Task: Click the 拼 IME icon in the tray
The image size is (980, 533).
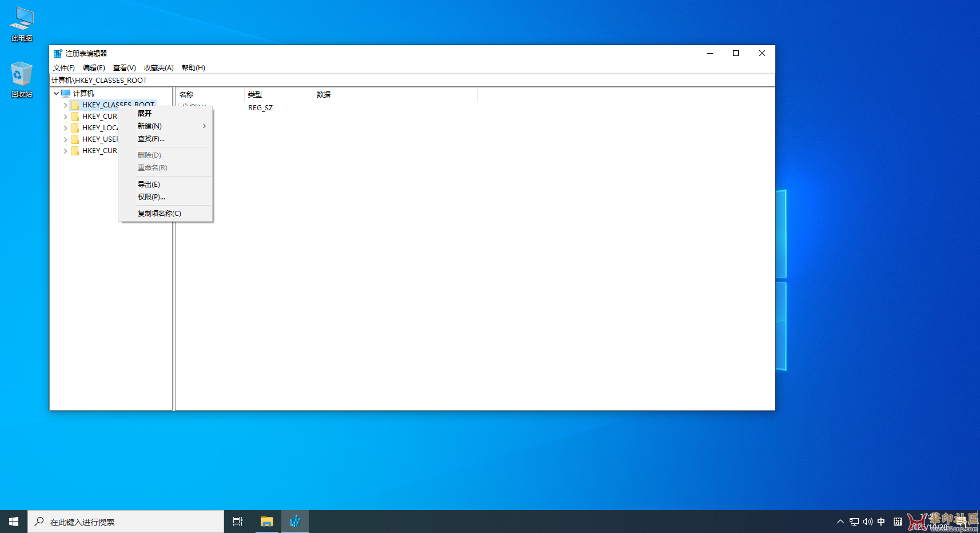Action: click(x=898, y=521)
